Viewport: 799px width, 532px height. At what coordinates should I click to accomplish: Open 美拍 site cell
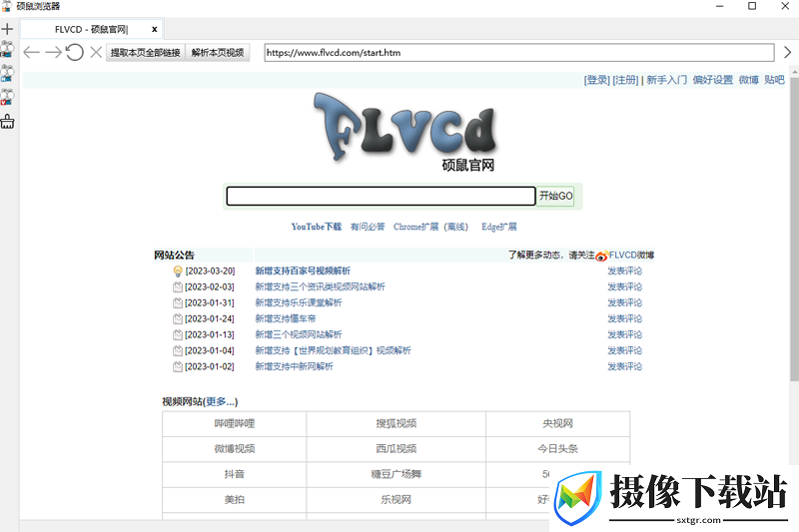point(235,500)
